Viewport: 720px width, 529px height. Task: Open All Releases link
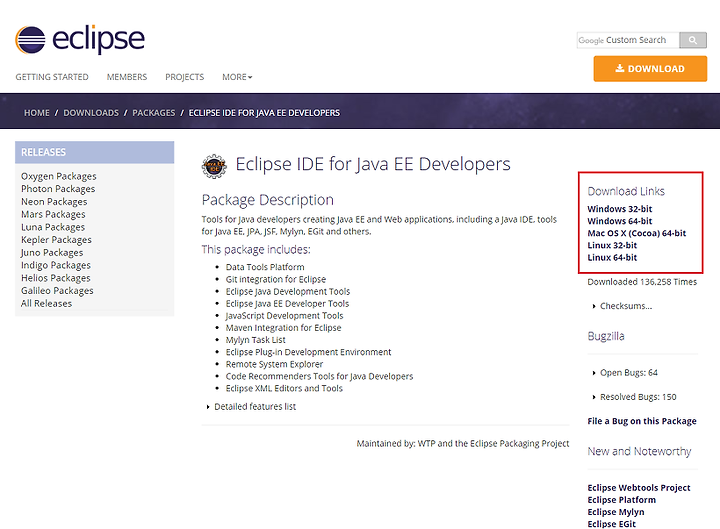click(46, 304)
